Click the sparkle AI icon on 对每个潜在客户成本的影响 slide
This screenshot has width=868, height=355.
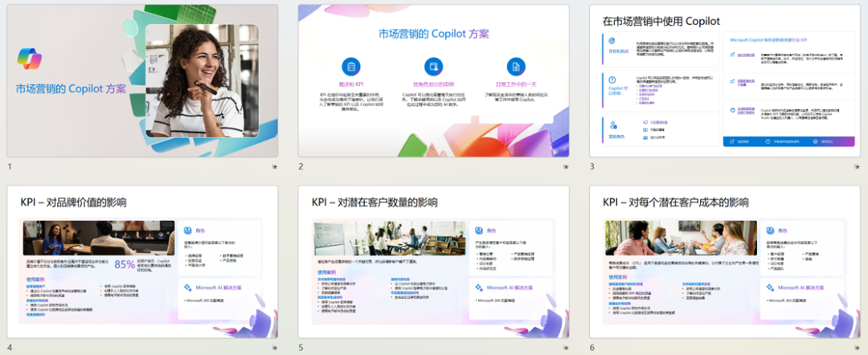coord(769,288)
